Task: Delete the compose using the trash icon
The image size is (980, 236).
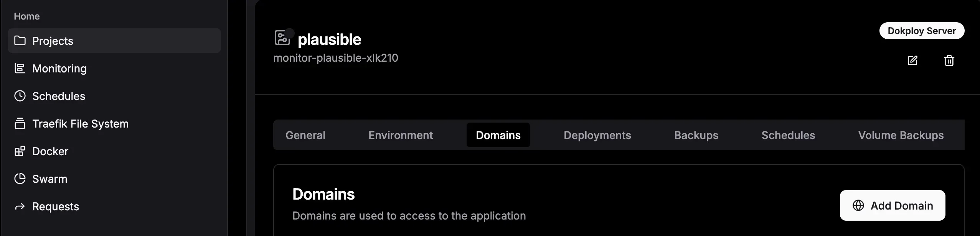Action: coord(949,61)
